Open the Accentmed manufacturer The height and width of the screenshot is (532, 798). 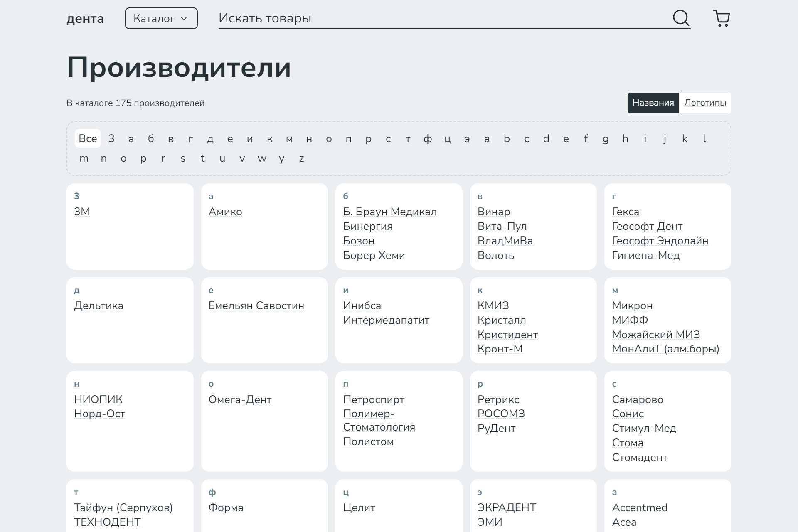pyautogui.click(x=640, y=507)
